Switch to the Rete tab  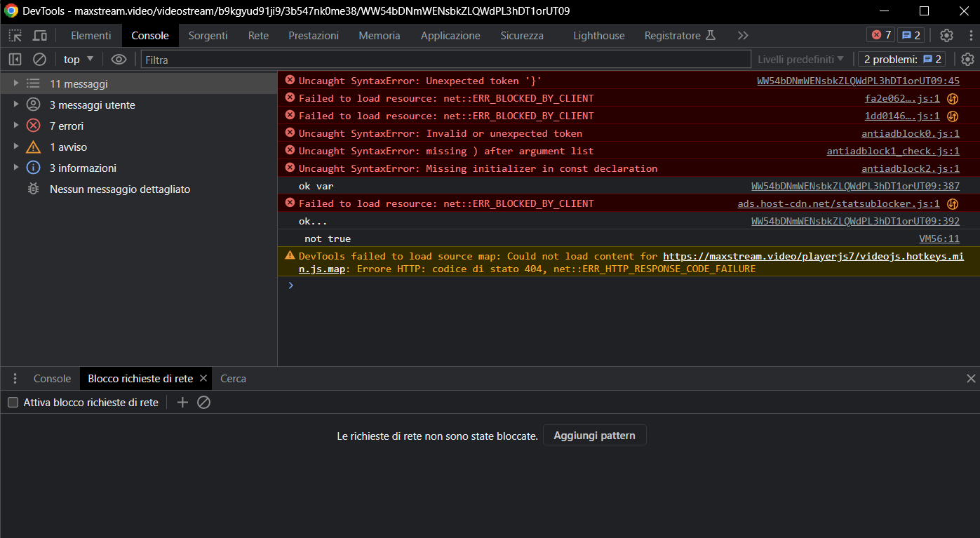pos(258,35)
